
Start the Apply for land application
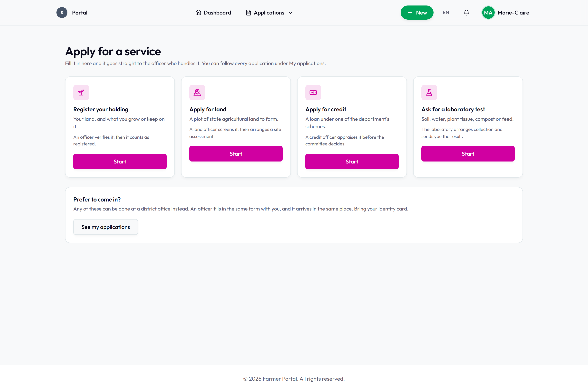(x=236, y=154)
